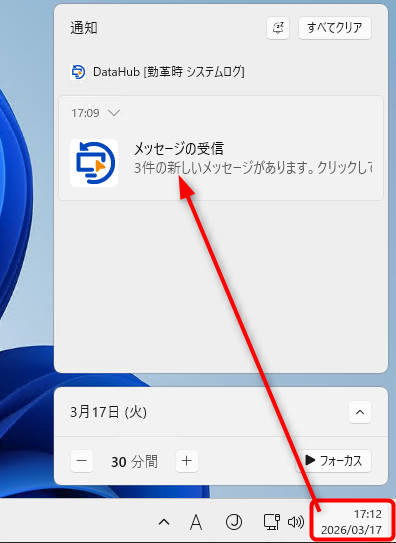Screen dimensions: 396x543
Task: Click the IME 'A' input mode icon
Action: pos(196,522)
